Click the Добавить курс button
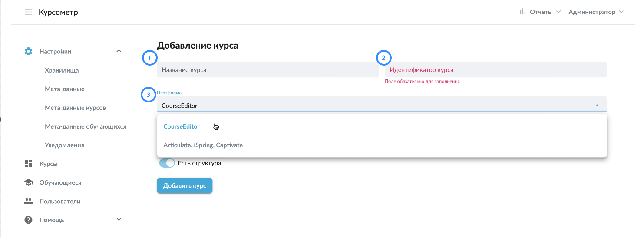644x238 pixels. coord(185,185)
